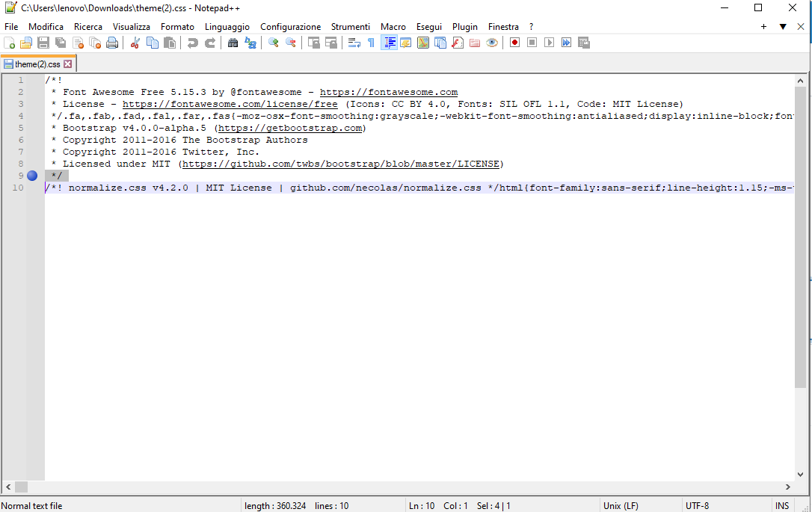The width and height of the screenshot is (812, 512).
Task: Click the fontawesome.com license/free link
Action: (230, 104)
